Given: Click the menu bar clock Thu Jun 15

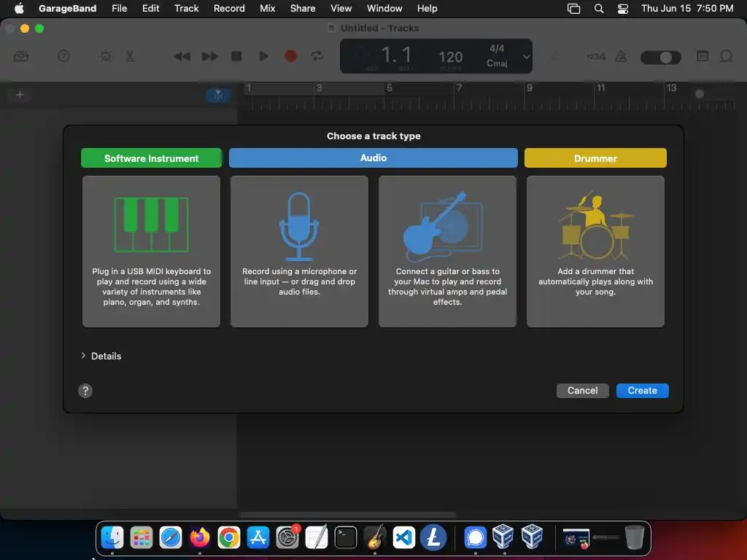Looking at the screenshot, I should pos(687,8).
